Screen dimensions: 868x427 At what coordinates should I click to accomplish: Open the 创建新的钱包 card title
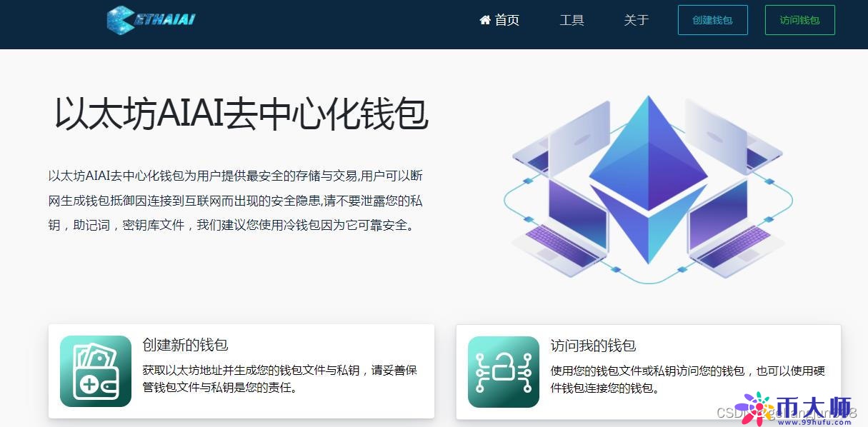click(185, 345)
